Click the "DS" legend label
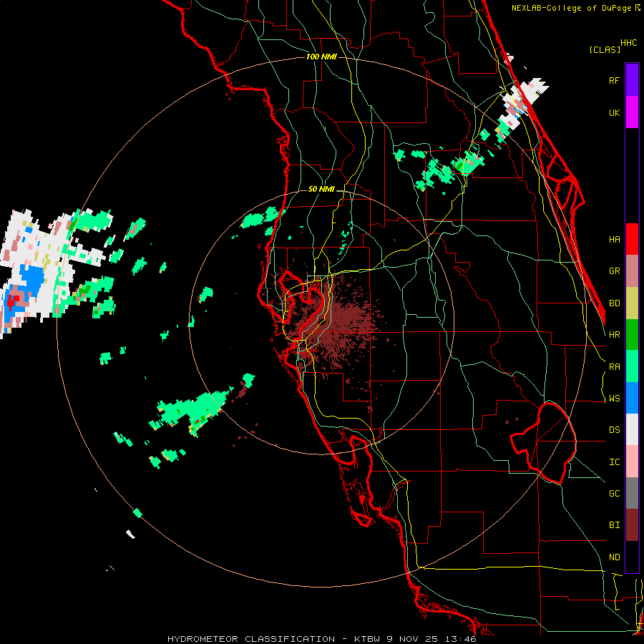 614,429
